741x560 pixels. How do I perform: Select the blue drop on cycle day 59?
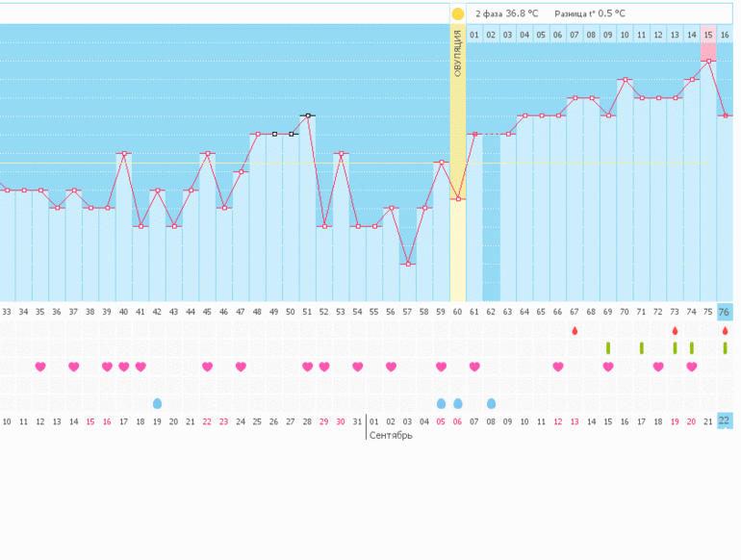click(441, 403)
